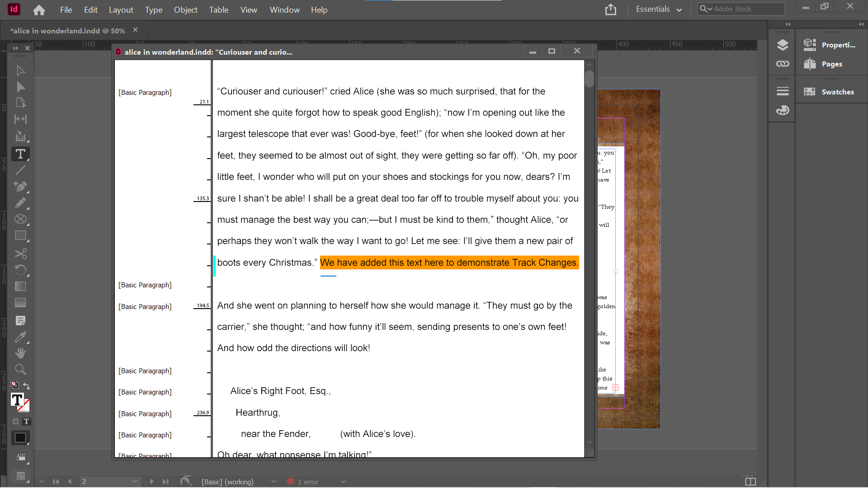Open the Links panel icon
The height and width of the screenshot is (488, 868).
pyautogui.click(x=783, y=64)
